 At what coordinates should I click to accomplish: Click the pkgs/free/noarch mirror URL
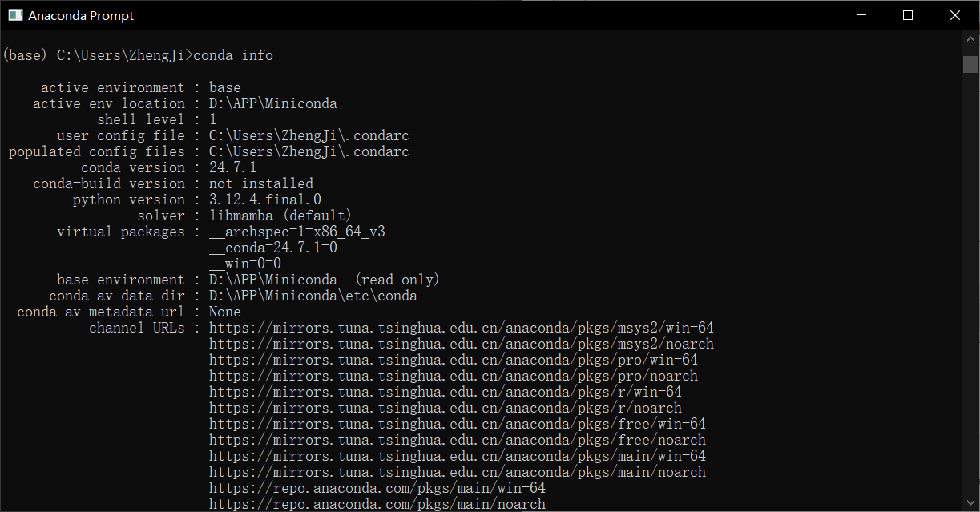click(x=458, y=440)
